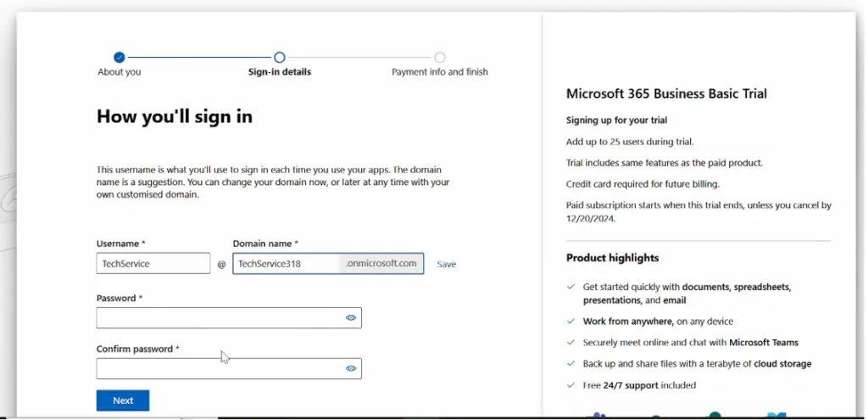Click the @ symbol between fields

pos(221,264)
